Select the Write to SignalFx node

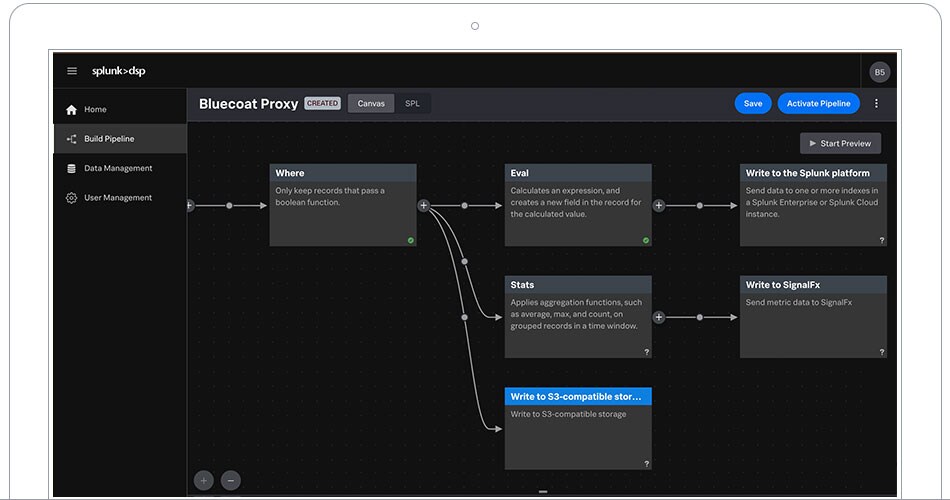pos(813,317)
